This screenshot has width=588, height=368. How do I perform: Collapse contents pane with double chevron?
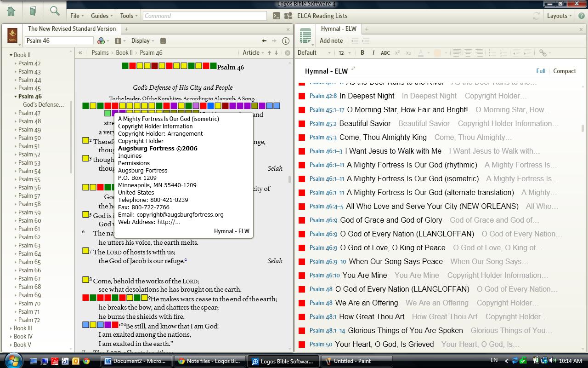tap(80, 53)
